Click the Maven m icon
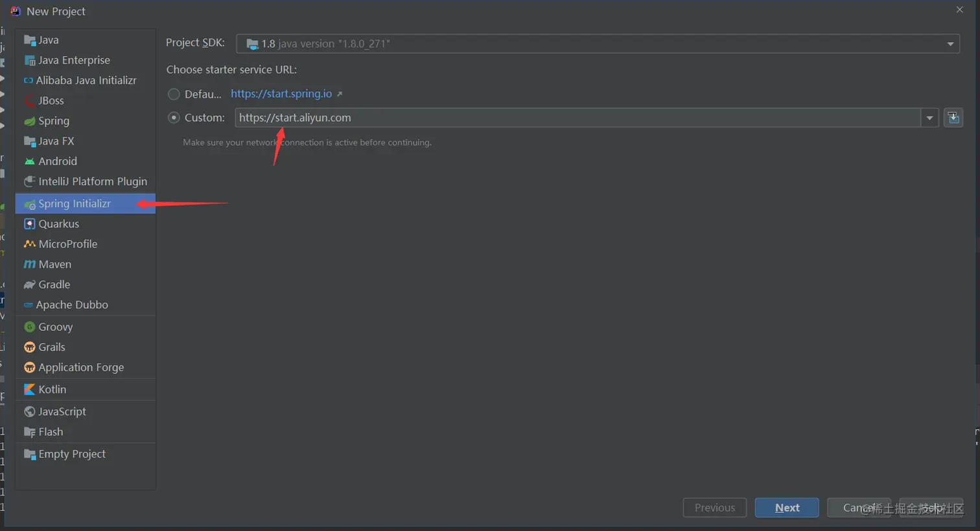Screen dimensions: 980x531 29,264
